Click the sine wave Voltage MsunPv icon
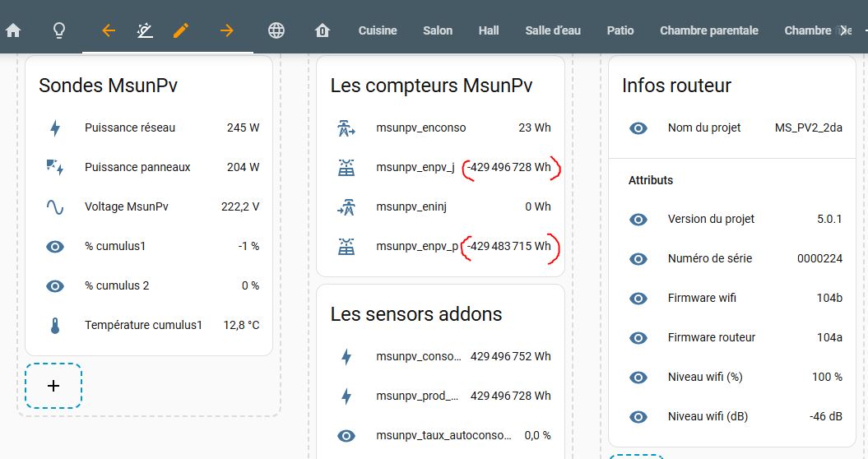868x459 pixels. (55, 206)
